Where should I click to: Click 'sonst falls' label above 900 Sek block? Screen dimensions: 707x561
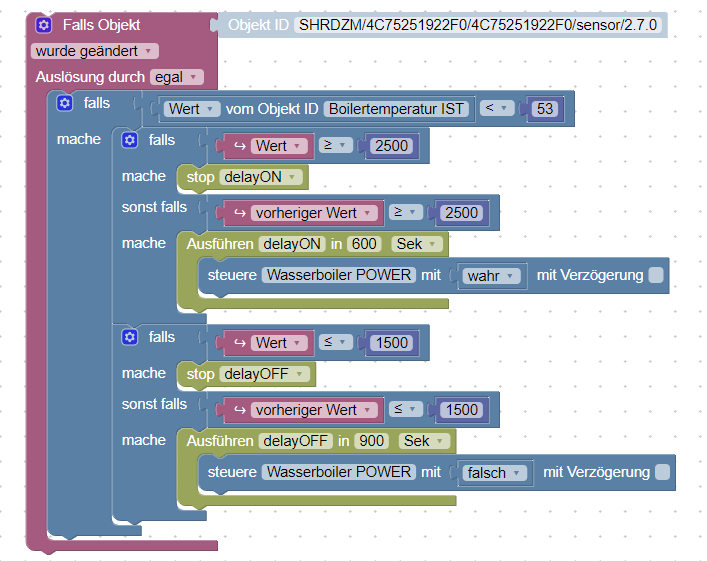tap(154, 404)
